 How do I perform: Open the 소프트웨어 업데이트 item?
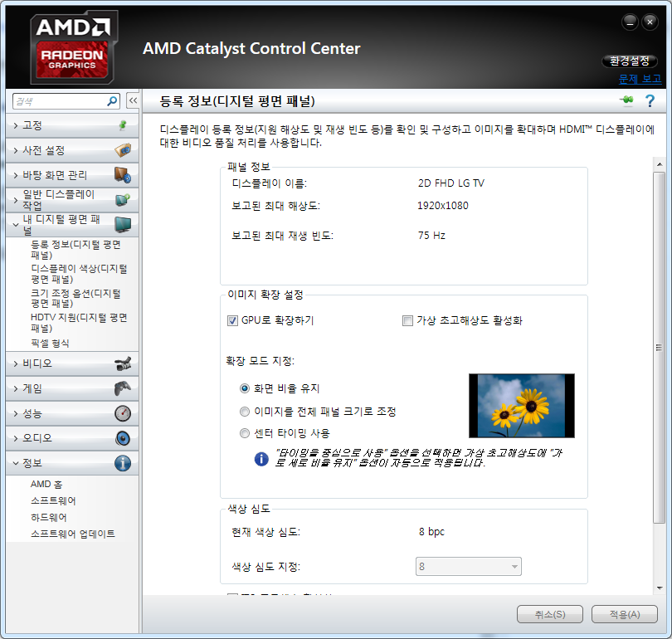pos(73,534)
